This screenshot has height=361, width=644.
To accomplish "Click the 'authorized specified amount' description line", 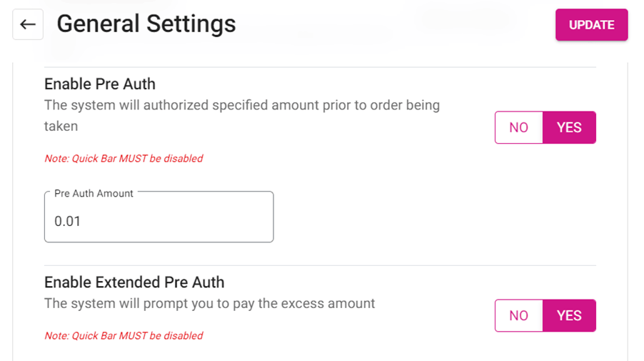I will pos(241,105).
